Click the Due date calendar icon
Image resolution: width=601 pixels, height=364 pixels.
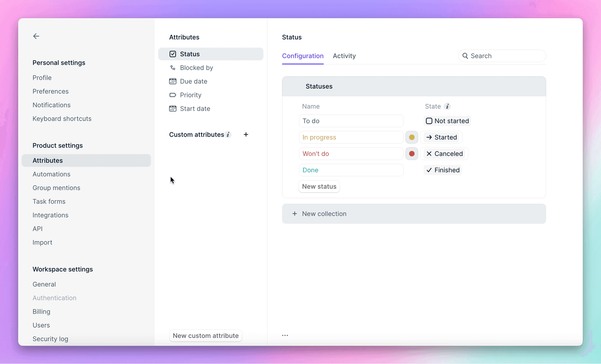coord(173,81)
